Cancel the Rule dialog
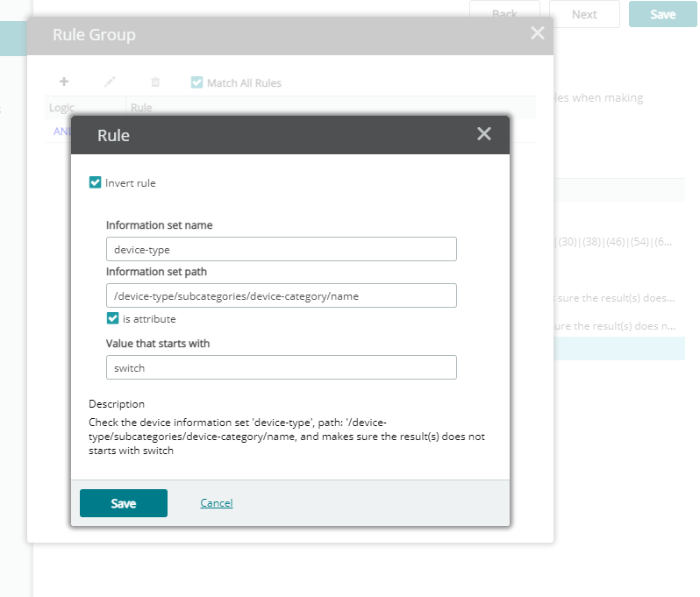The image size is (700, 597). (x=217, y=503)
